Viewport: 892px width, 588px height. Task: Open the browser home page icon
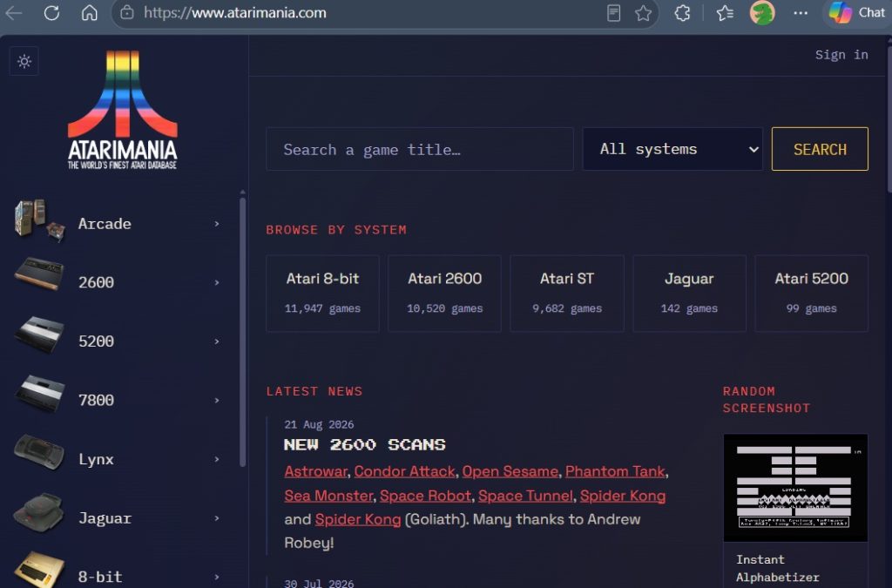coord(90,12)
